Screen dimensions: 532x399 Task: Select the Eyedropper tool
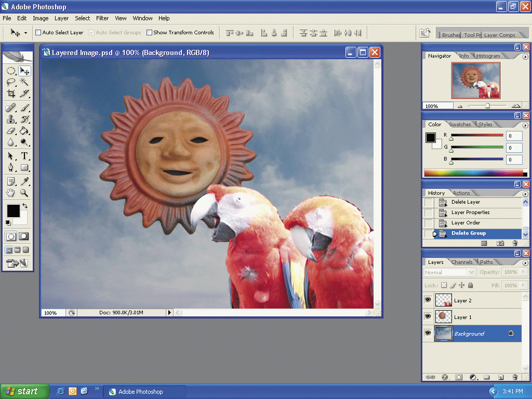pyautogui.click(x=24, y=181)
